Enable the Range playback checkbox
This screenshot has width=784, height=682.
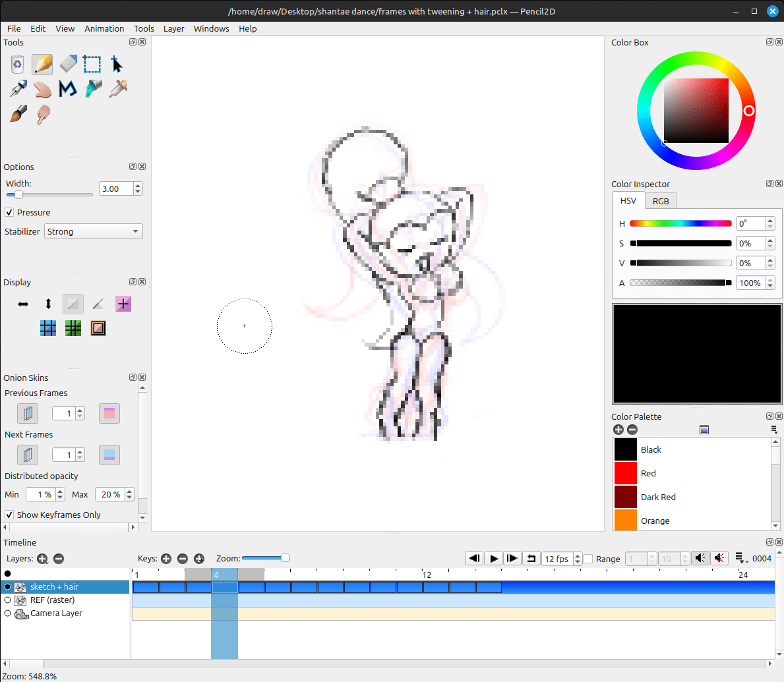[x=589, y=559]
